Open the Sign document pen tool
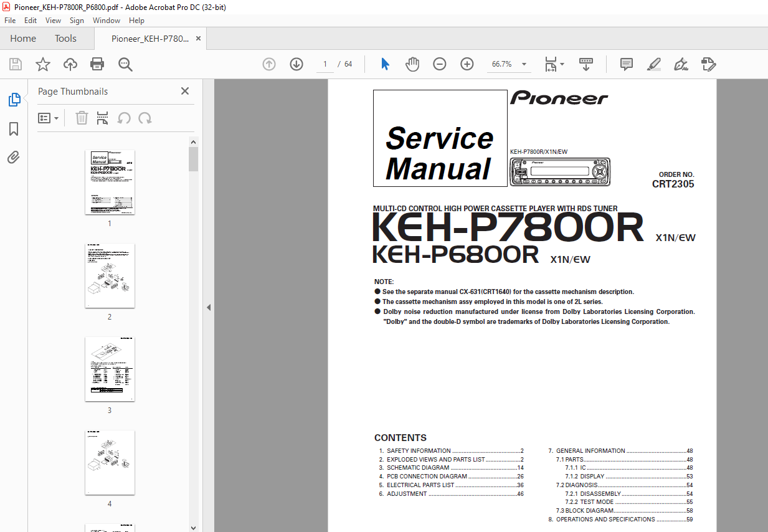The height and width of the screenshot is (532, 768). (x=681, y=64)
